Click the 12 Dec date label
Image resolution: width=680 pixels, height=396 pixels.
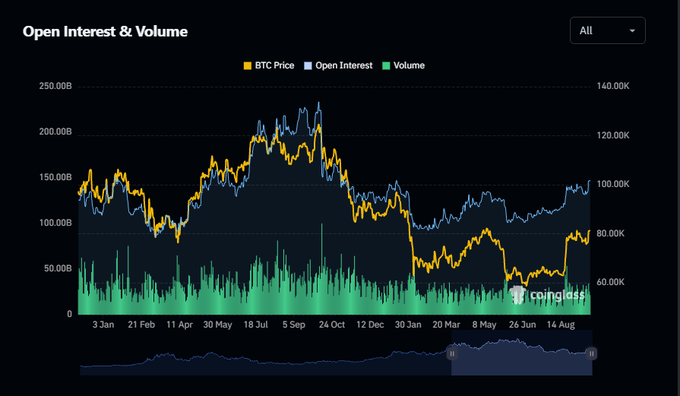[370, 324]
